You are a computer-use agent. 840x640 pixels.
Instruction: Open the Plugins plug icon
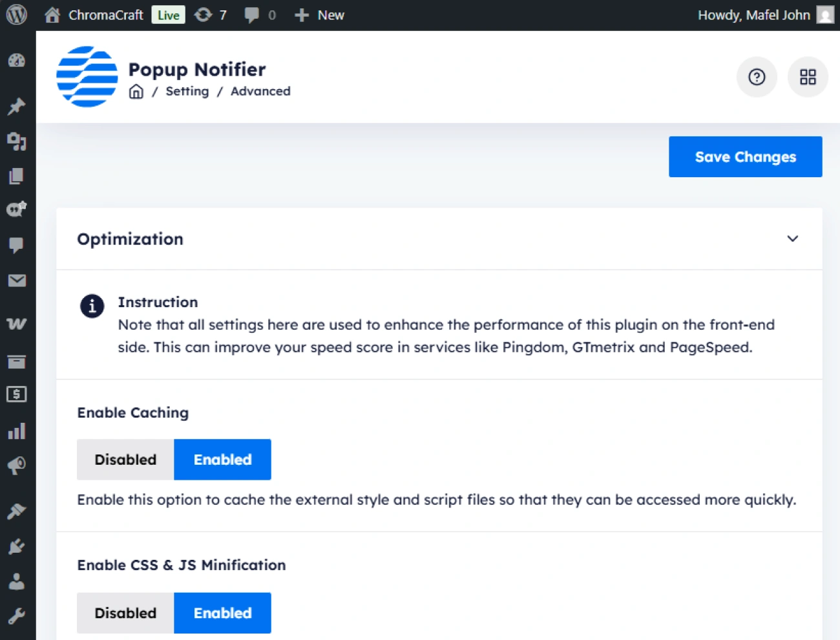(17, 546)
